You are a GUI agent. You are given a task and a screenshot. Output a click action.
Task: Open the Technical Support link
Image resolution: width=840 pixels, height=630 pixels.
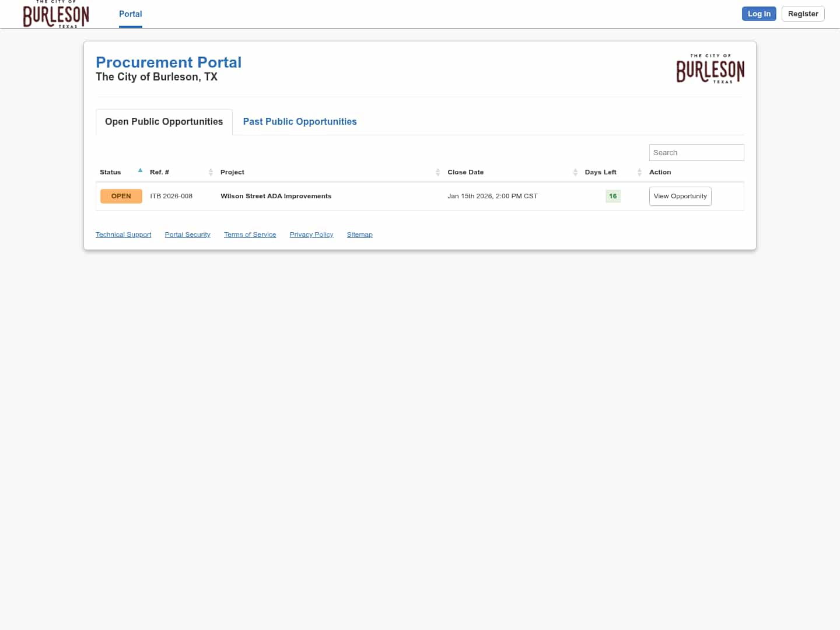click(123, 235)
